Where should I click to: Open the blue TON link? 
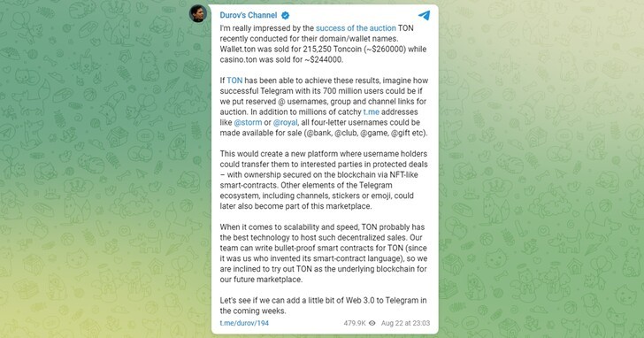(x=234, y=81)
